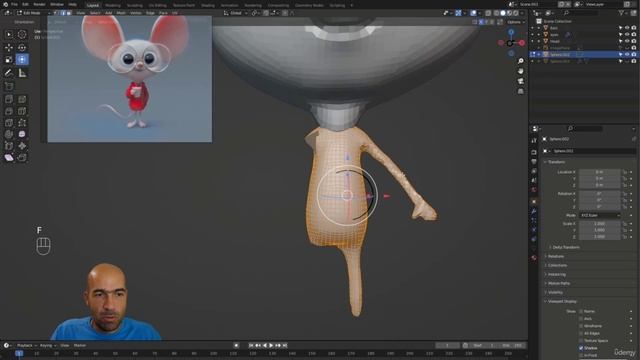Click the pan view hand icon
The image size is (640, 360).
pyautogui.click(x=521, y=71)
